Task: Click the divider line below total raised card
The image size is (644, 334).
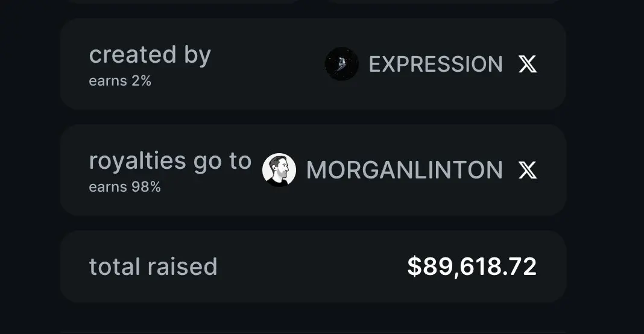Action: 313,332
